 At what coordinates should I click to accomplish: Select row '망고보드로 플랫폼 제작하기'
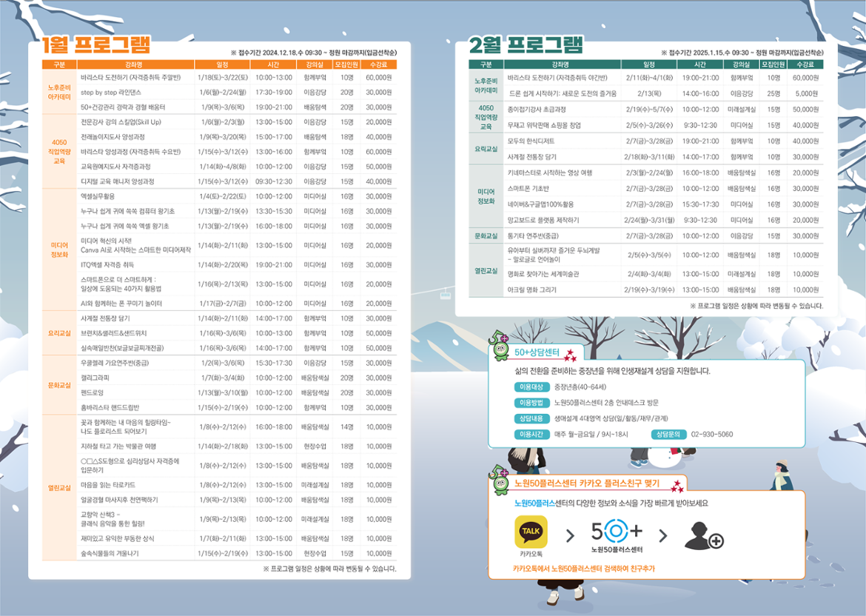pos(663,221)
